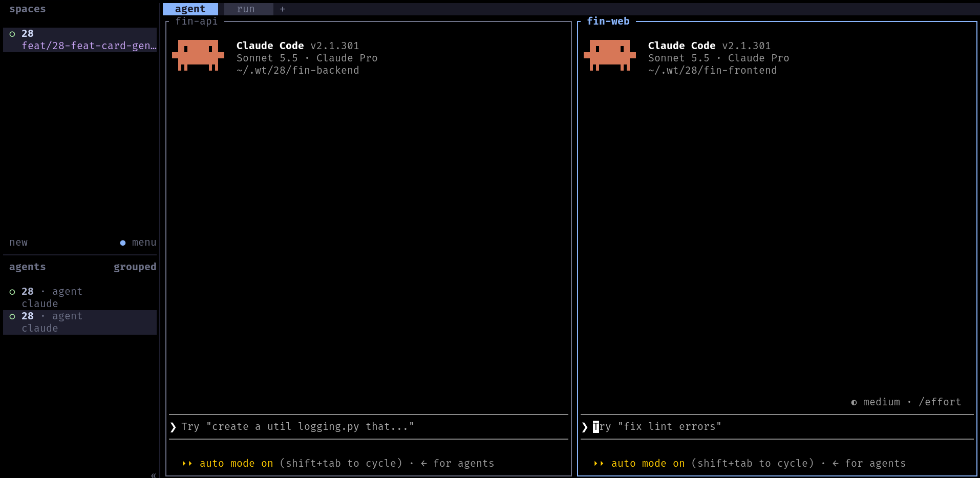Click the prompt chevron in fin-api pane

(x=173, y=427)
